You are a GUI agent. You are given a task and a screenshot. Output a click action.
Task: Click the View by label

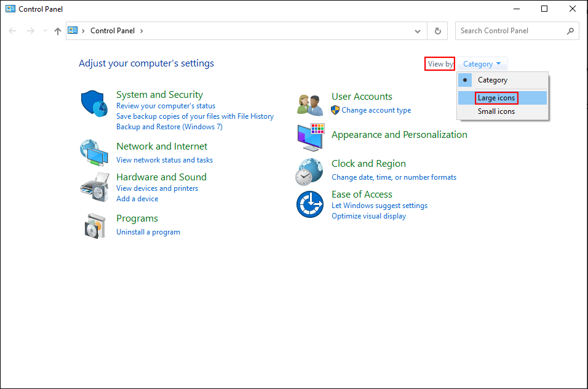[439, 63]
